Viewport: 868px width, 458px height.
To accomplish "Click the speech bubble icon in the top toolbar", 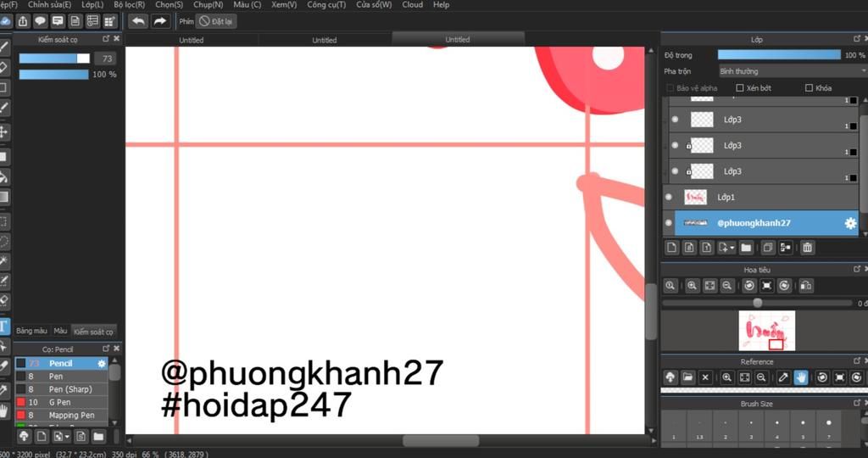I will [41, 21].
